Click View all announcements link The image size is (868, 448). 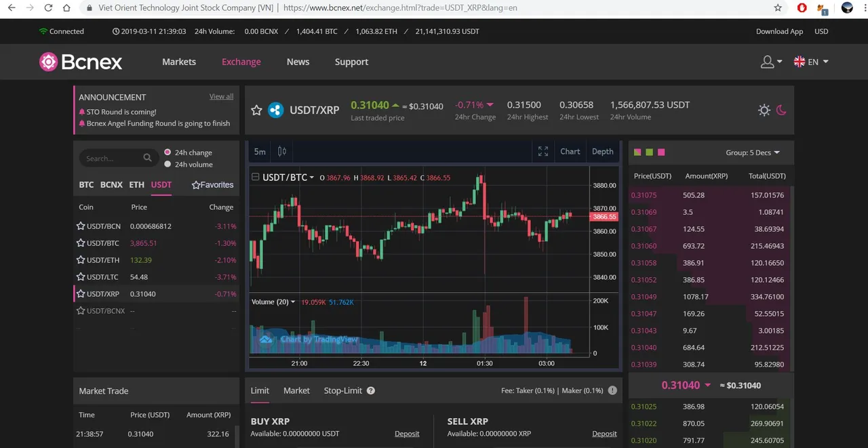[221, 97]
